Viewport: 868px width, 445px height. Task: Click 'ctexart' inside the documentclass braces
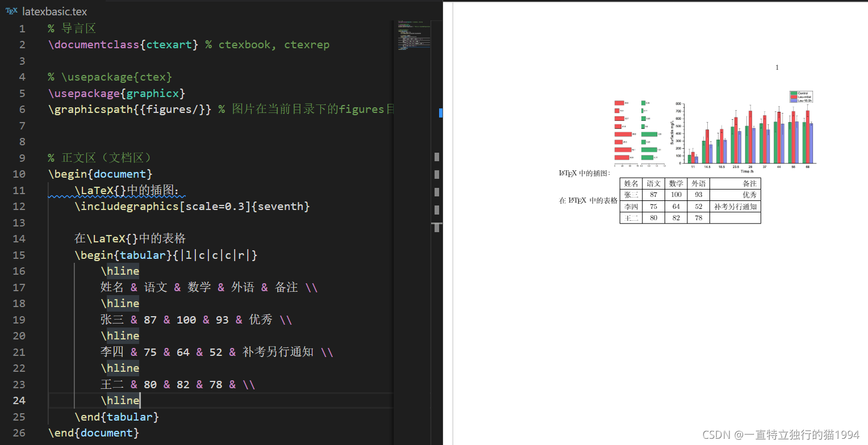pos(169,45)
